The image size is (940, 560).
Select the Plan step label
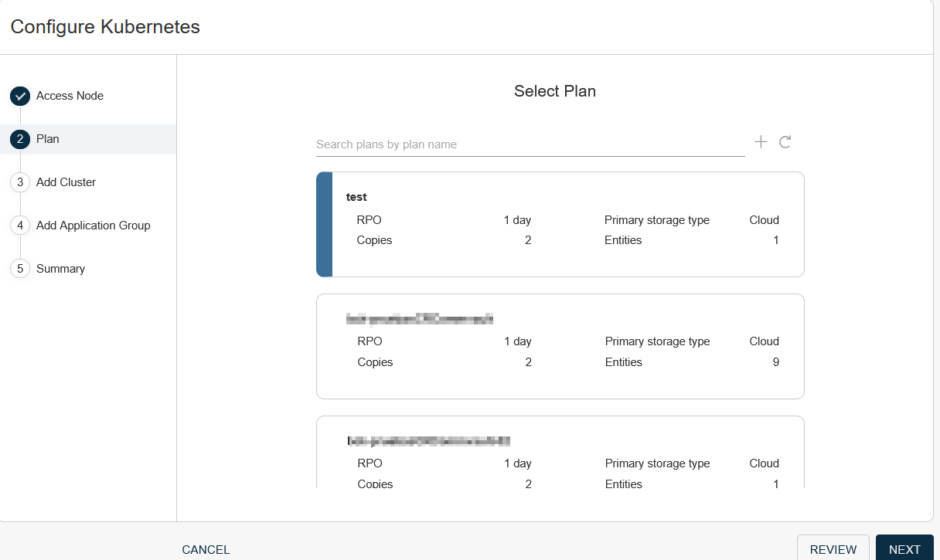48,139
